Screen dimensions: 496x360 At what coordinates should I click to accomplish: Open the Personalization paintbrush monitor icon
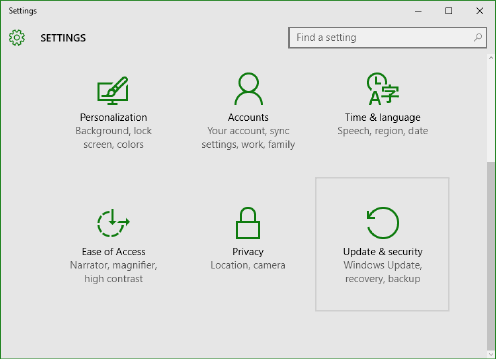[113, 90]
